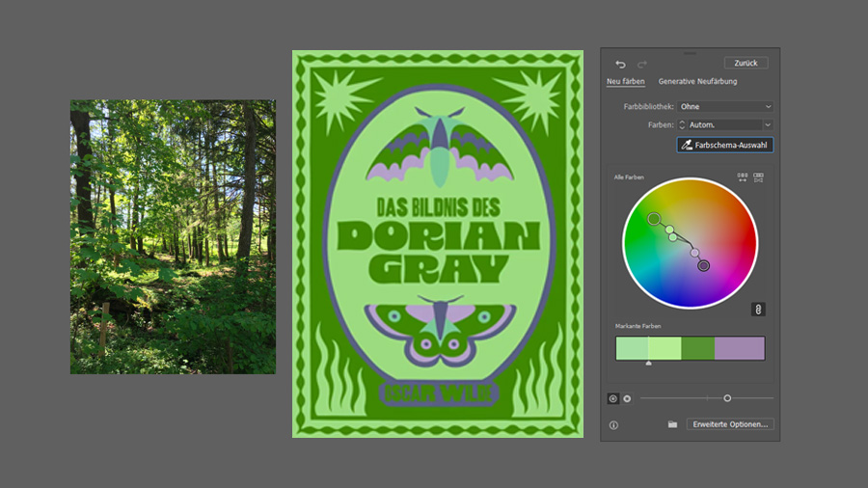Select the light lilac handle on the color wheel

[694, 253]
